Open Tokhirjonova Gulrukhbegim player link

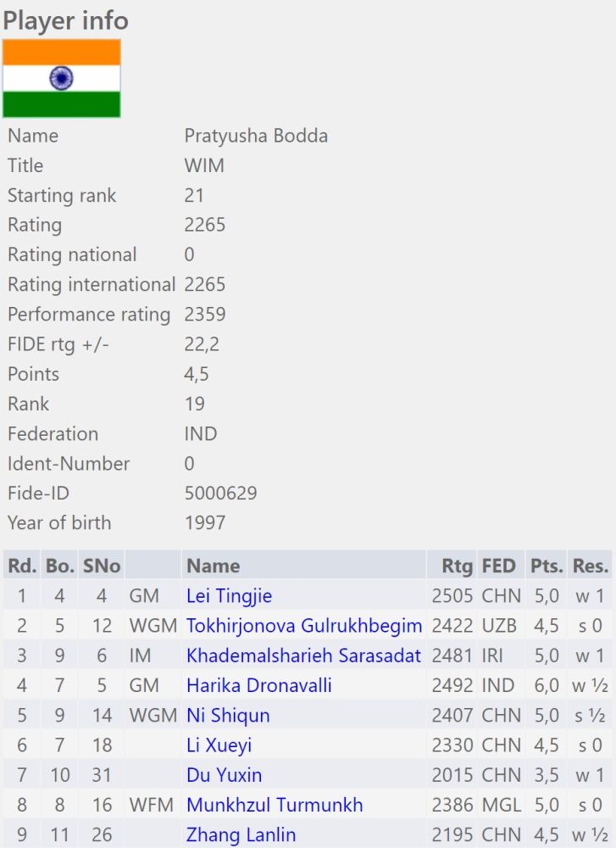[303, 626]
